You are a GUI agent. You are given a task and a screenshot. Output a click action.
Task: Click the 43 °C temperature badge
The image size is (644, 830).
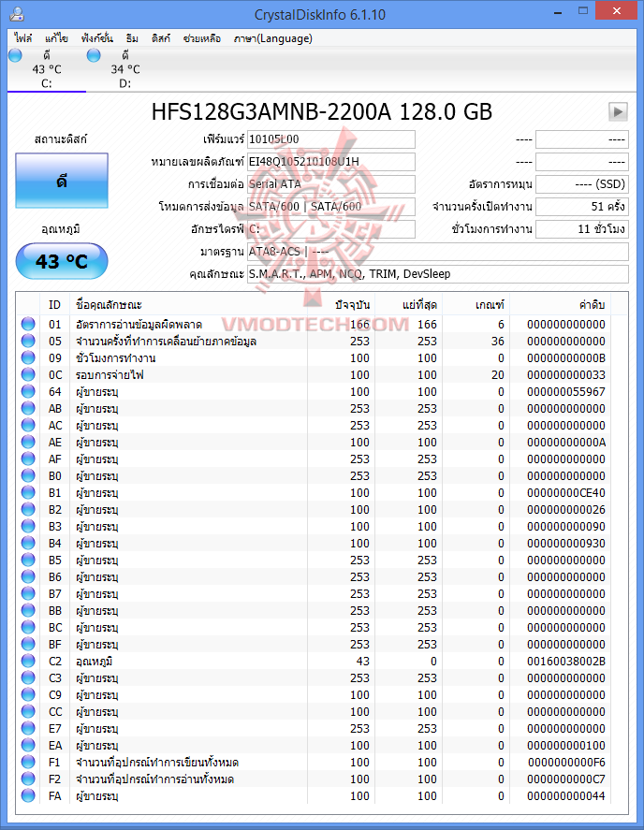click(62, 261)
